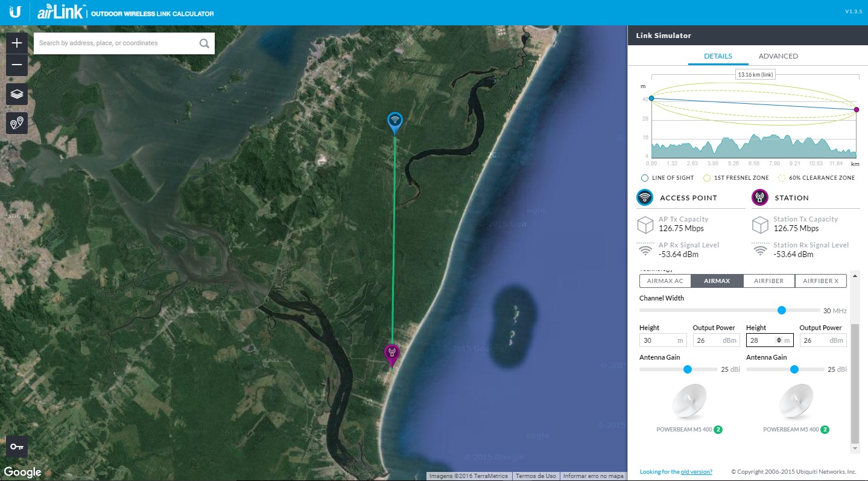Viewport: 868px width, 481px height.
Task: Click the Access Point wifi icon
Action: [x=645, y=197]
